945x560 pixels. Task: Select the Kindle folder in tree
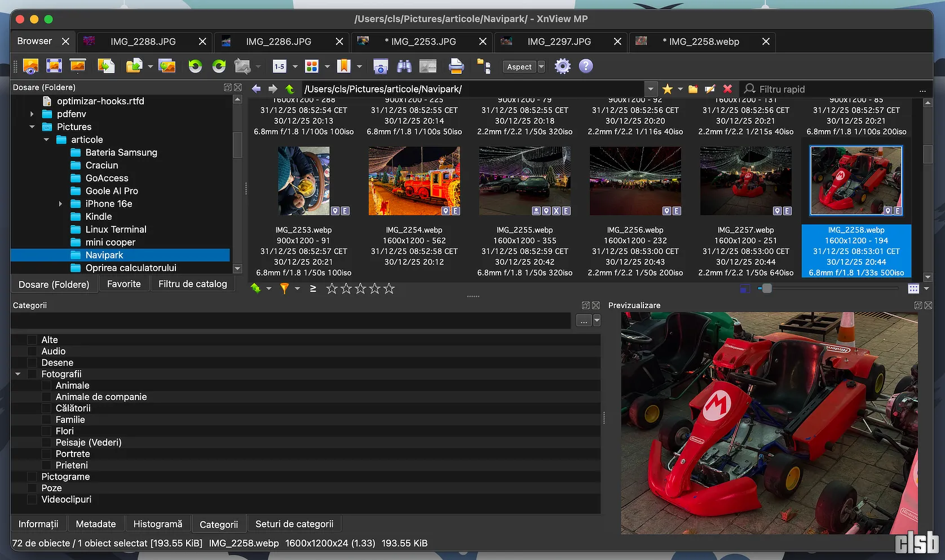click(99, 217)
